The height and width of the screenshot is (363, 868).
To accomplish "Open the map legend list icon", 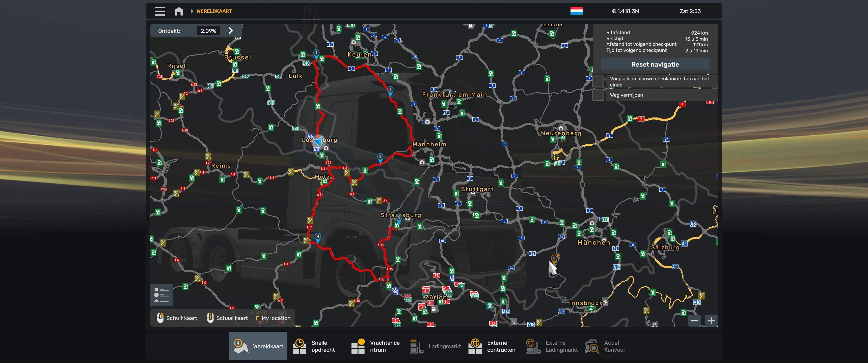I will pos(161,295).
